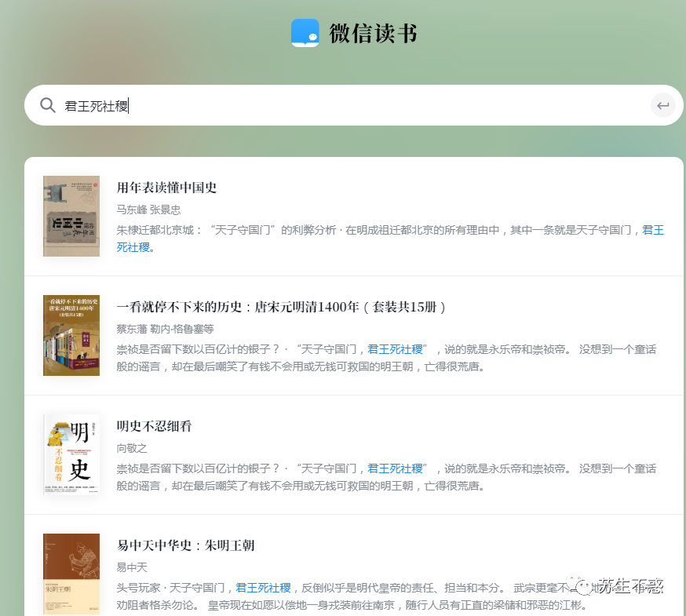Click author name 向敬之
Screen dimensions: 686x616
coord(132,448)
